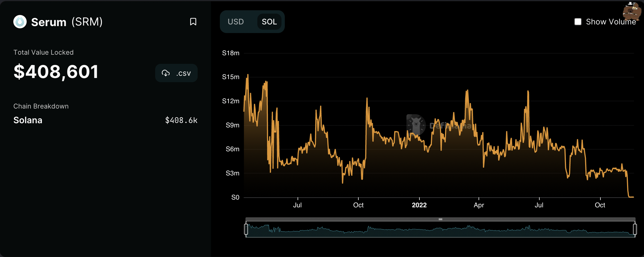Bookmark the Serum protocol
Screen dimensions: 644x257
tap(193, 22)
